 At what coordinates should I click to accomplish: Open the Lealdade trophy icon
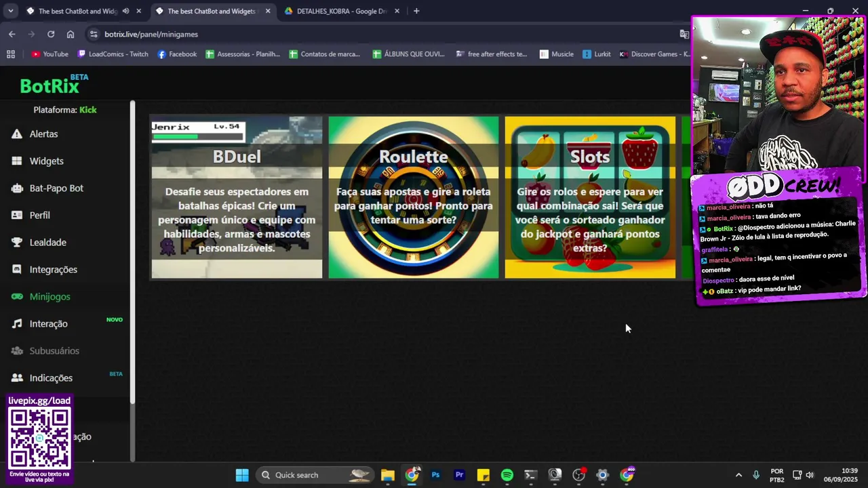[x=16, y=243]
